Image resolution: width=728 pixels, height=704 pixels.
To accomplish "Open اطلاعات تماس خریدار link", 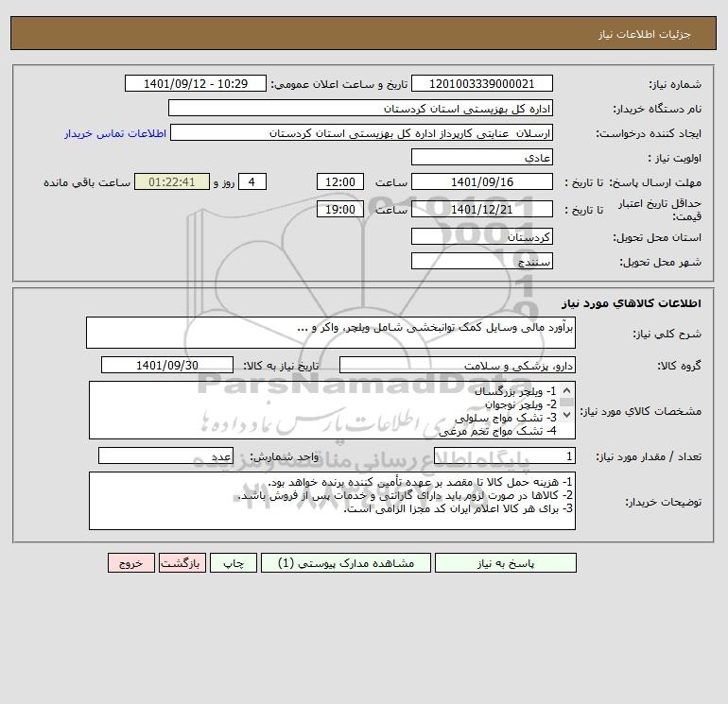I will (x=115, y=133).
